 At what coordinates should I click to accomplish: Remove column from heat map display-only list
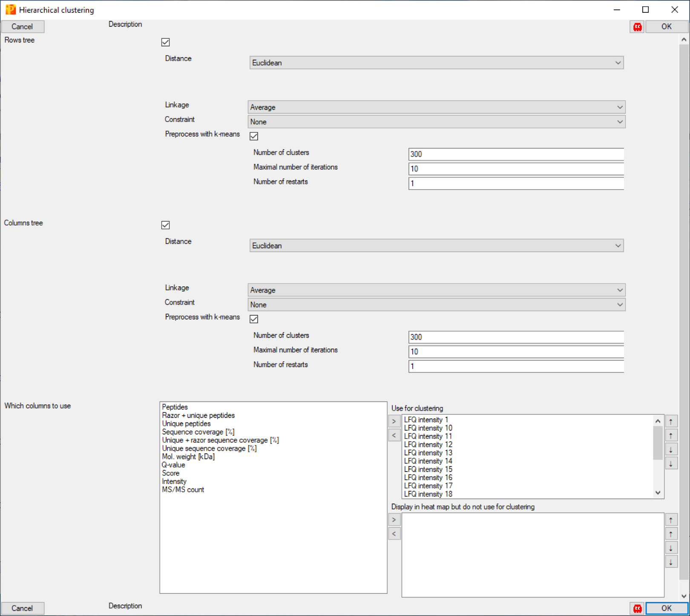click(394, 534)
